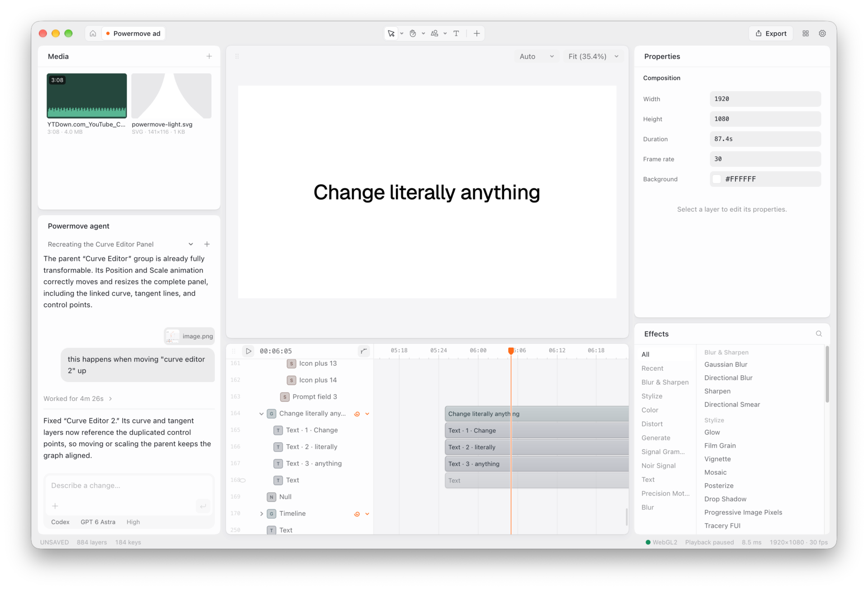Select the YTDown.com_YouTube video thumbnail
Screen dimensions: 868x590
(x=87, y=95)
